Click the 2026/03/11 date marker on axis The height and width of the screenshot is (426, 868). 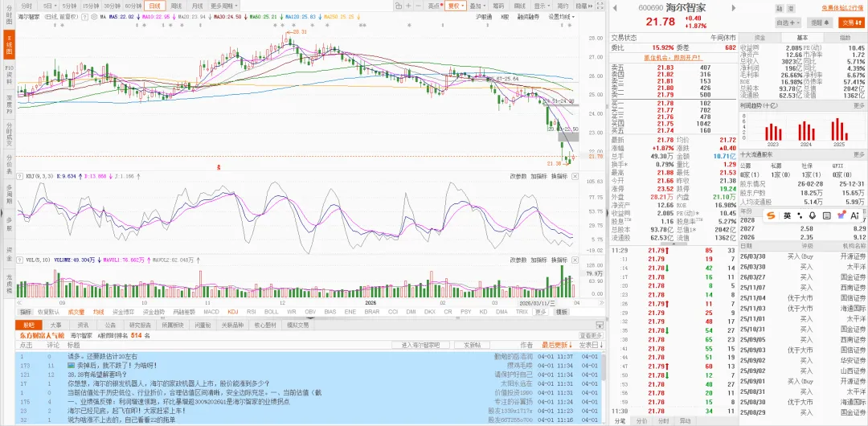coord(535,303)
